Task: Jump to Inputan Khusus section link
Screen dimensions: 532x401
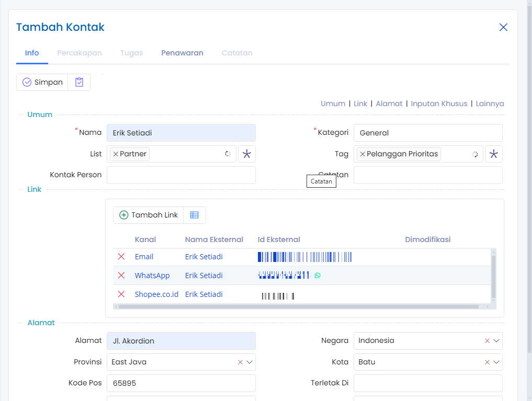Action: (439, 104)
